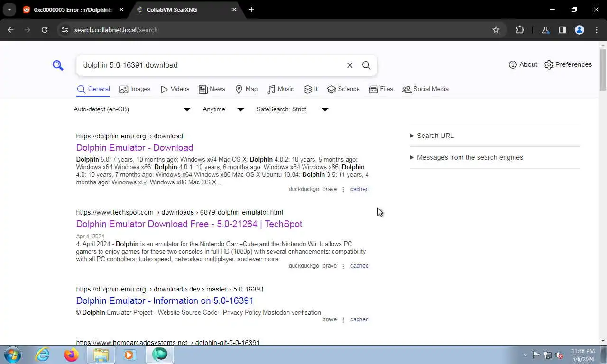Open the Extensions puzzle icon
The height and width of the screenshot is (364, 607).
coord(520,30)
